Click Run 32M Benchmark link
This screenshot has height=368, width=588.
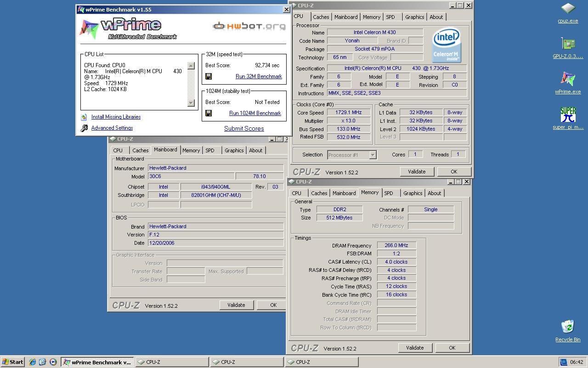pos(259,76)
